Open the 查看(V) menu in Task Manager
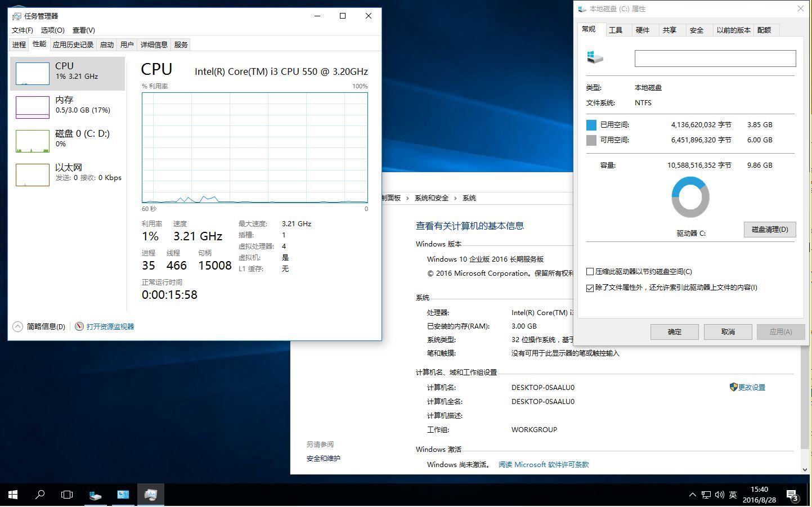The image size is (812, 507). click(x=84, y=30)
